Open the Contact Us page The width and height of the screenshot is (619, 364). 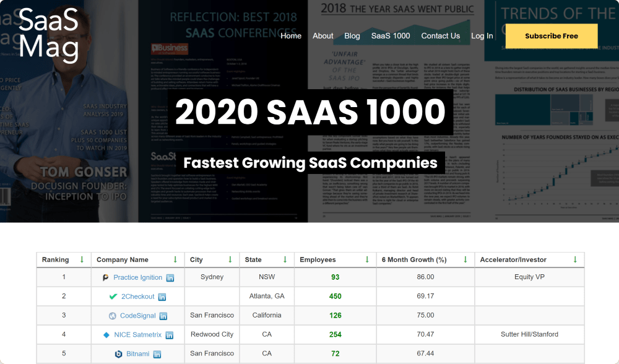pos(441,36)
